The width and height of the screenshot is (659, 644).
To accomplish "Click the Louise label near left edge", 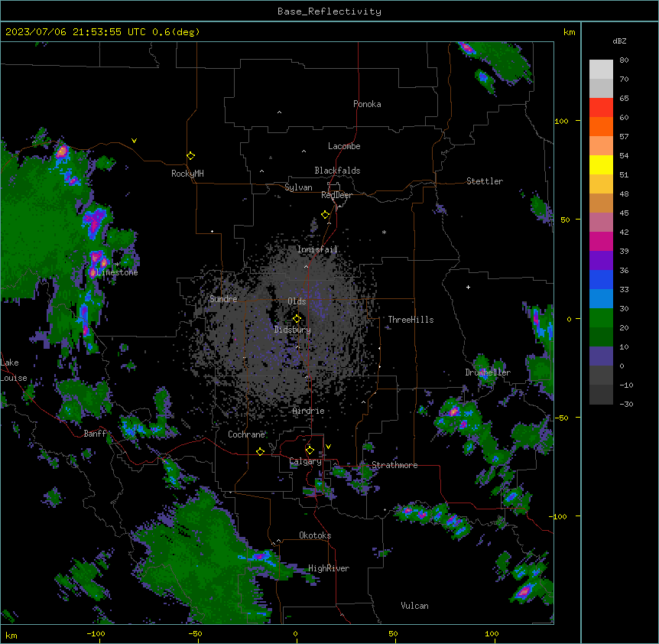I will click(14, 378).
